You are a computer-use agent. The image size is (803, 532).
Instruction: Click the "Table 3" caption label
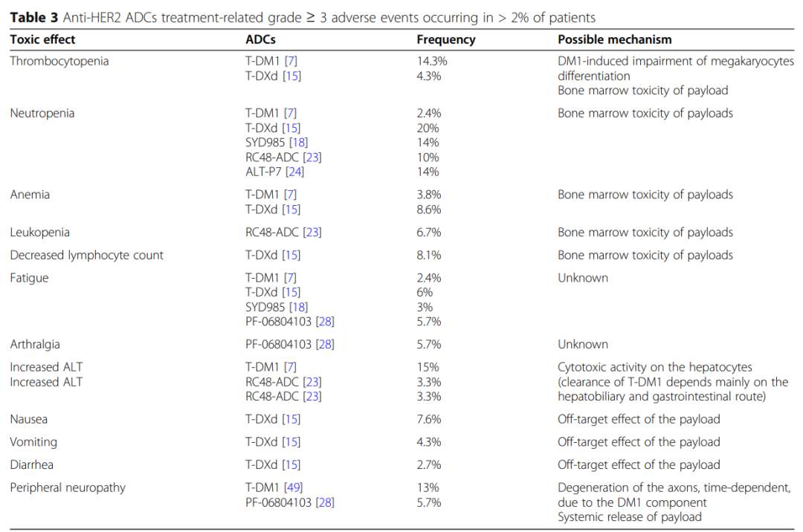33,16
